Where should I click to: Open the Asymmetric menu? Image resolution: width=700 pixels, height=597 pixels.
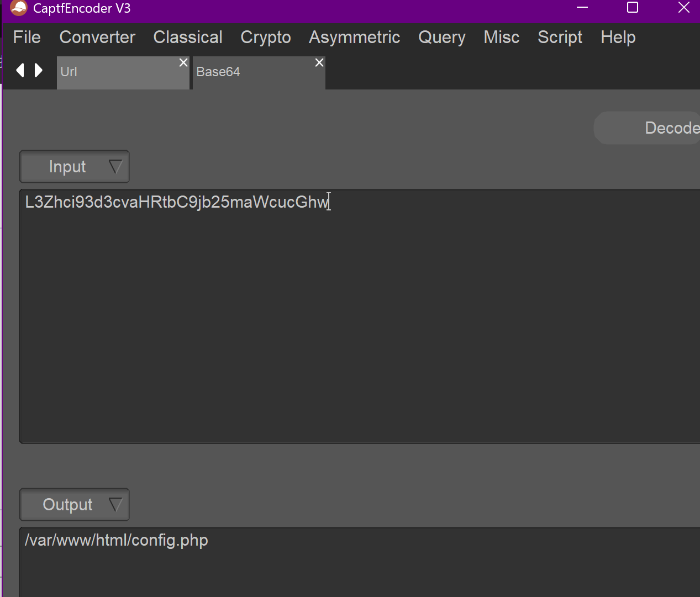354,38
